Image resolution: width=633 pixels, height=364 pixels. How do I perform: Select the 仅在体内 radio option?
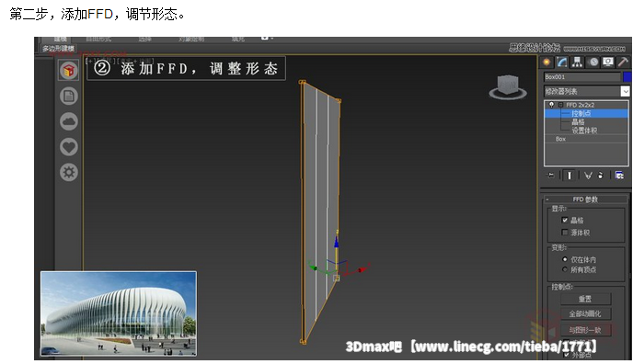(565, 259)
